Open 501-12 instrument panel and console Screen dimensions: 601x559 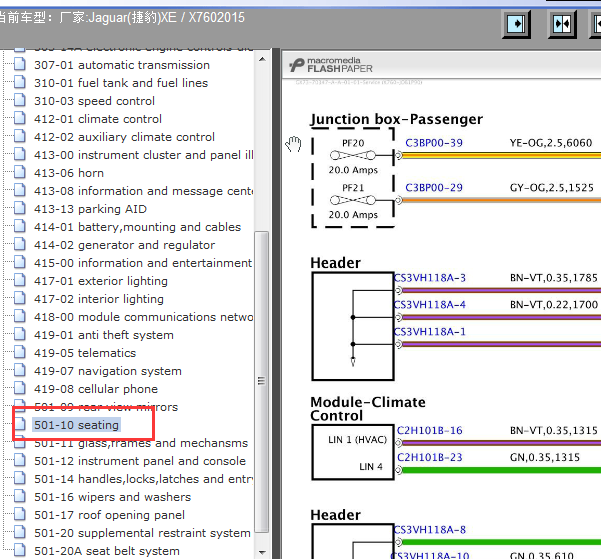click(140, 461)
